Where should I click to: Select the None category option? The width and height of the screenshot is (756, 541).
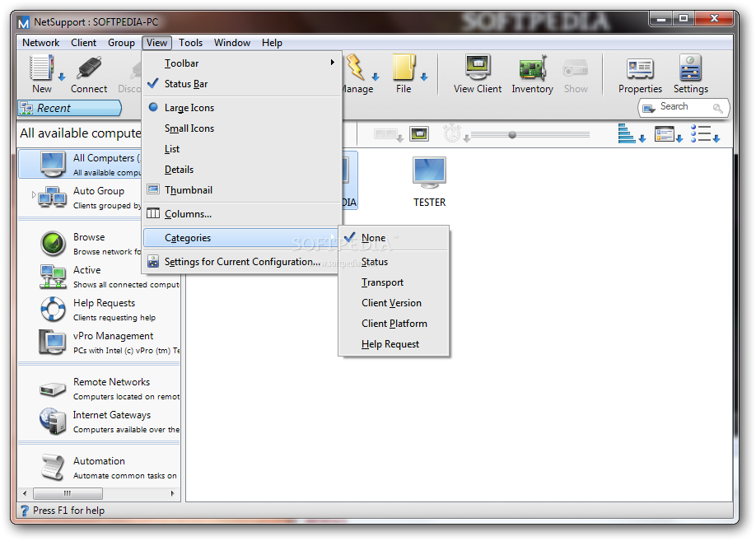[394, 238]
